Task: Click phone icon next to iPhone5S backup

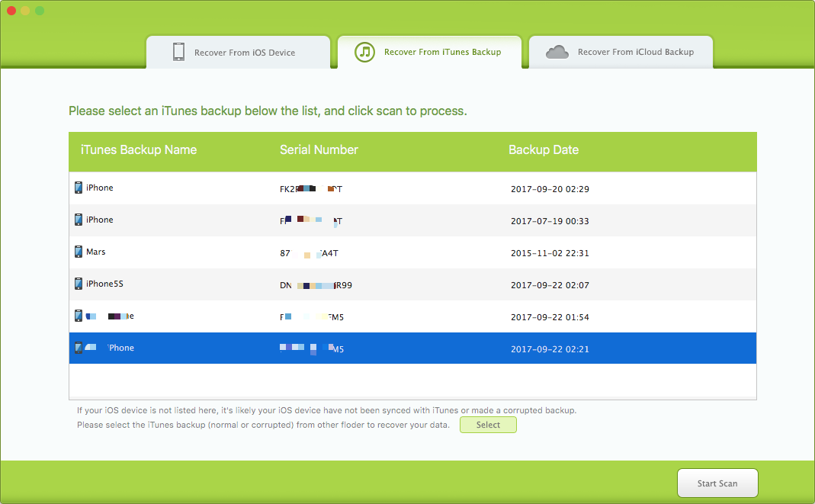Action: (x=79, y=284)
